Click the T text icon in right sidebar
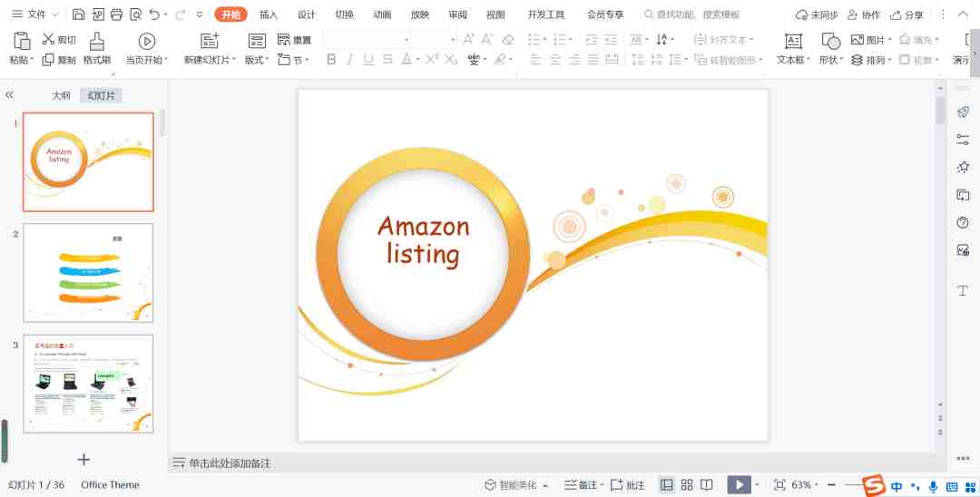Image resolution: width=980 pixels, height=497 pixels. click(x=963, y=291)
